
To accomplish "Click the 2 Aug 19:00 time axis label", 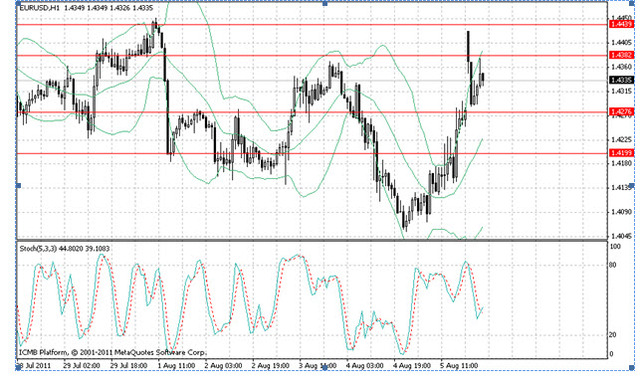I will (x=271, y=365).
